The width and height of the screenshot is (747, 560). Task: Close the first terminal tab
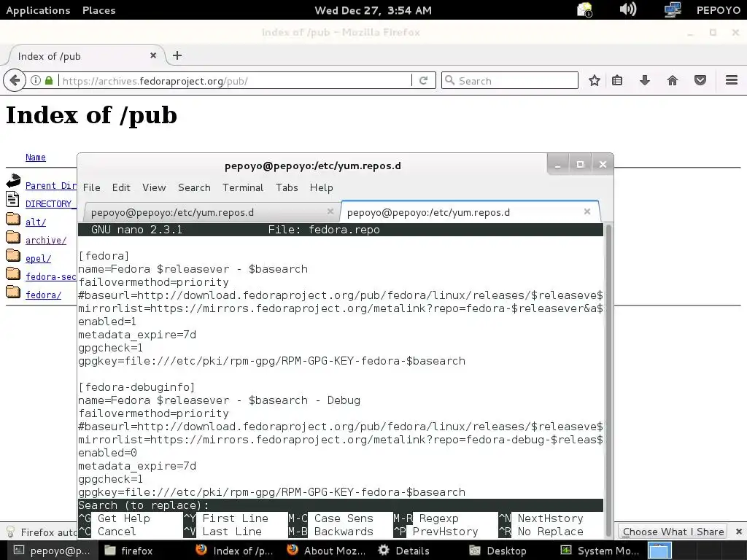(330, 211)
